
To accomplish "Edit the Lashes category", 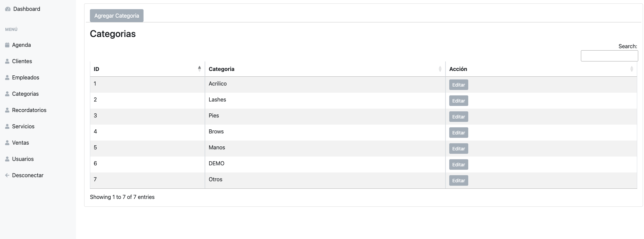I will (x=458, y=101).
